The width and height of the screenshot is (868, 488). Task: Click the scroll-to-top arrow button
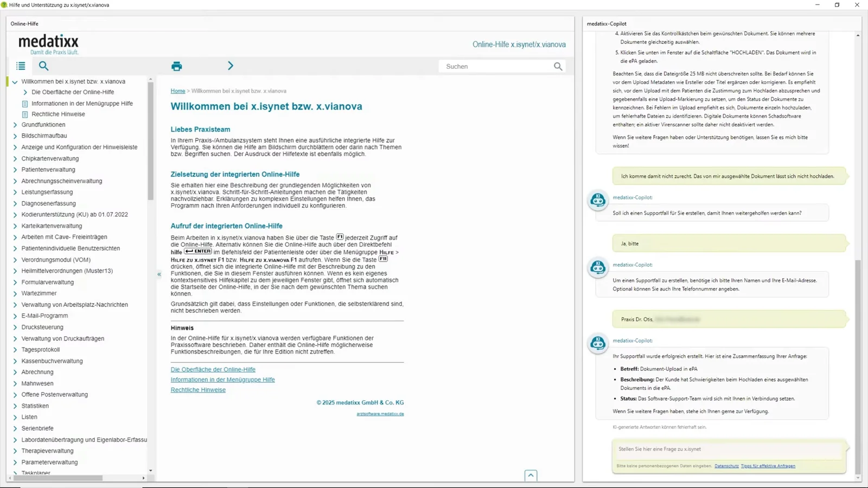pos(531,476)
